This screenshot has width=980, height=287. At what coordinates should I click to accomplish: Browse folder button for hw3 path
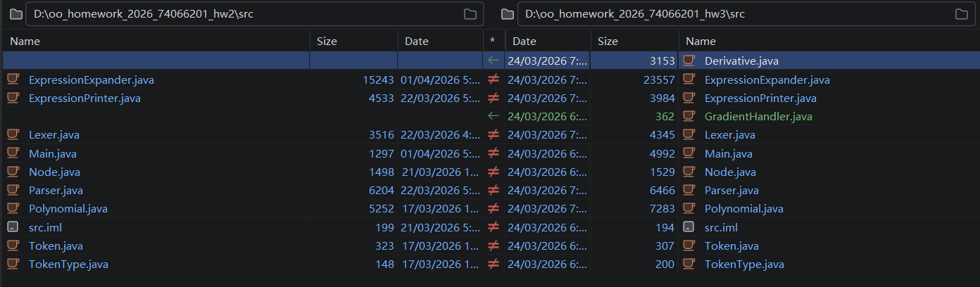(961, 14)
